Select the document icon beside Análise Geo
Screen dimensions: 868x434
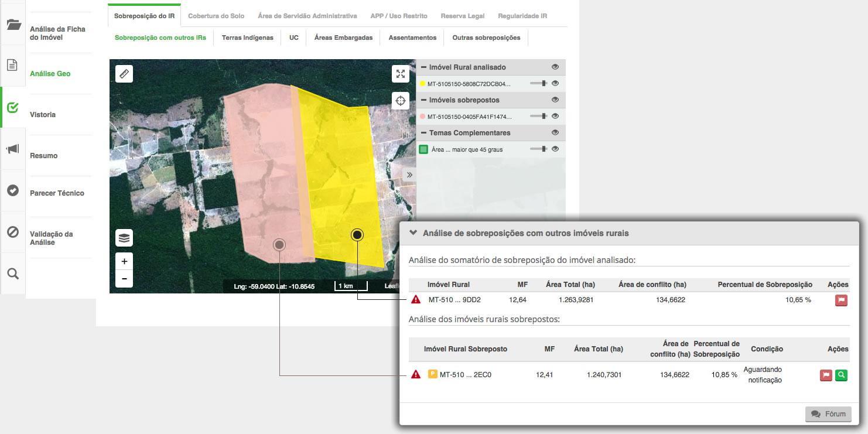(x=12, y=65)
